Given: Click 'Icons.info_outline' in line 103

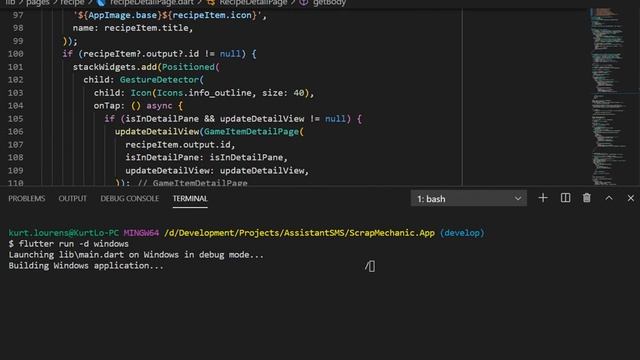Looking at the screenshot, I should point(204,93).
